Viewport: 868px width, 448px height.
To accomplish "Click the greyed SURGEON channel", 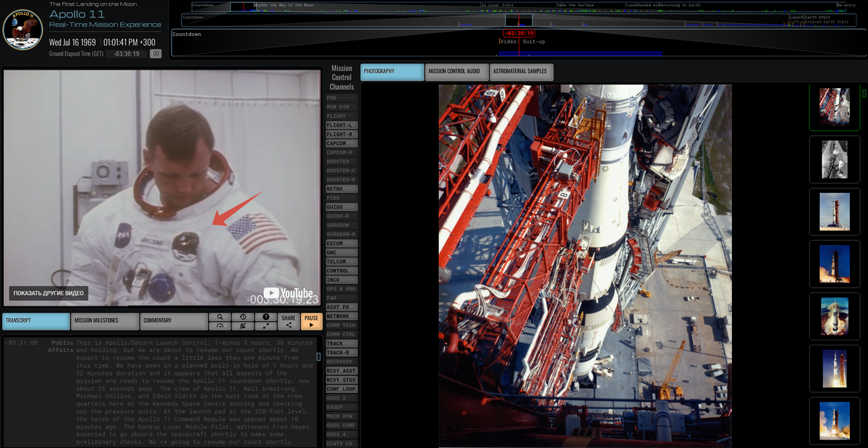I will click(x=341, y=225).
